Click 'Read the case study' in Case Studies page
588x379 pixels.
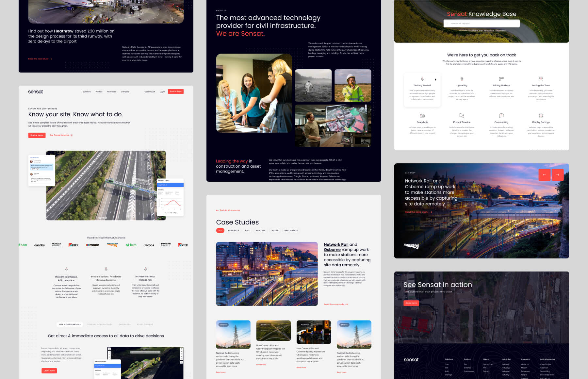tap(336, 305)
